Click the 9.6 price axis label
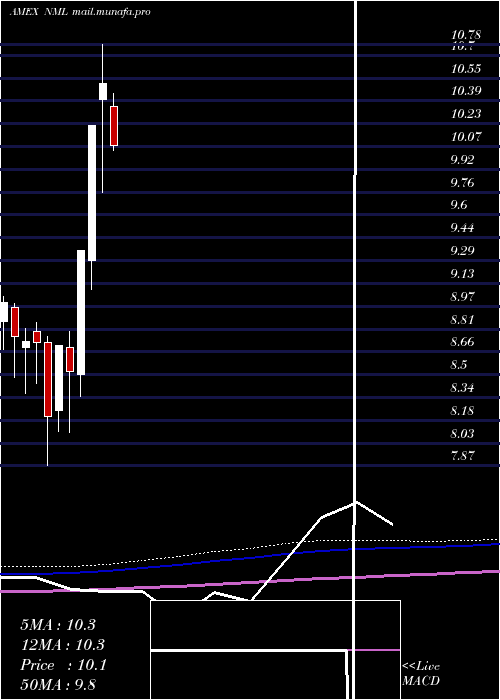Screen dimensions: 500x700 459,205
